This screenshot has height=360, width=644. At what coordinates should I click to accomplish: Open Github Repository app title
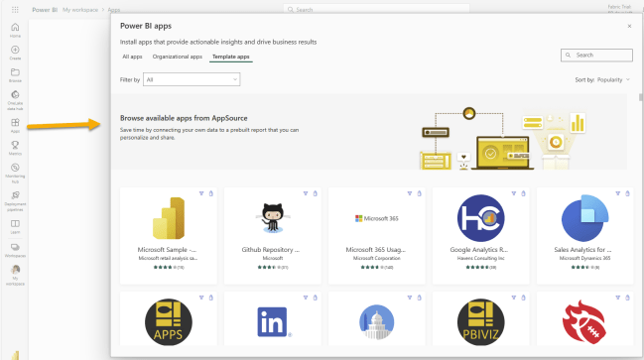[271, 250]
